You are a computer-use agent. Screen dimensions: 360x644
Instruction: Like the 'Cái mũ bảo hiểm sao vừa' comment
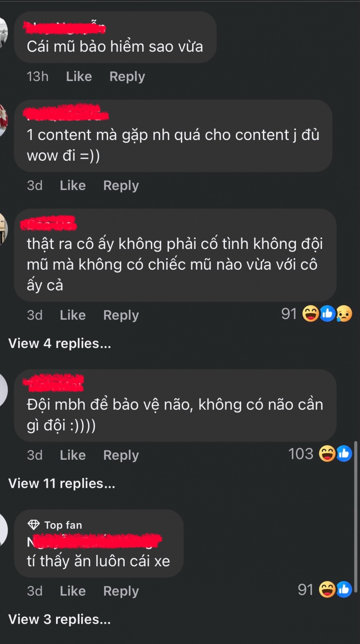79,76
